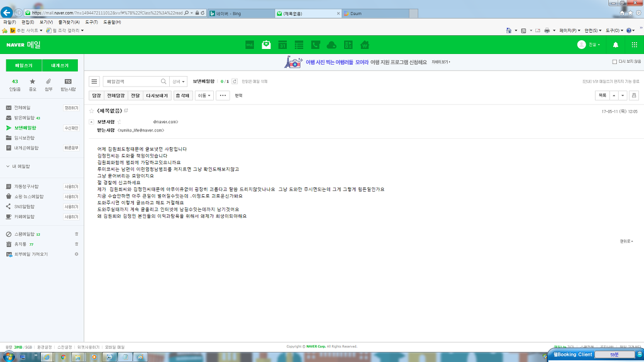
Task: Open the 이동 move dropdown
Action: [x=204, y=96]
